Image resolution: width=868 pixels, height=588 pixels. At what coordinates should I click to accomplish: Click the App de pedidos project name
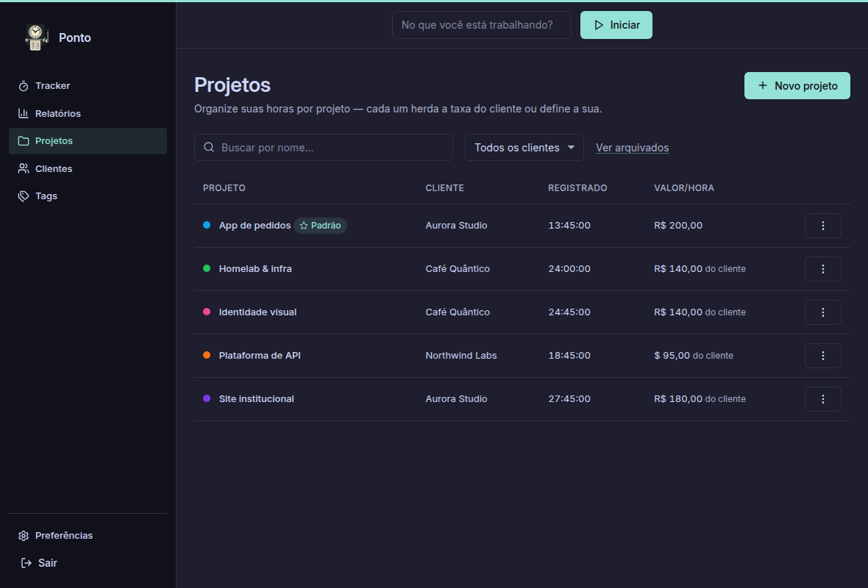pyautogui.click(x=255, y=226)
